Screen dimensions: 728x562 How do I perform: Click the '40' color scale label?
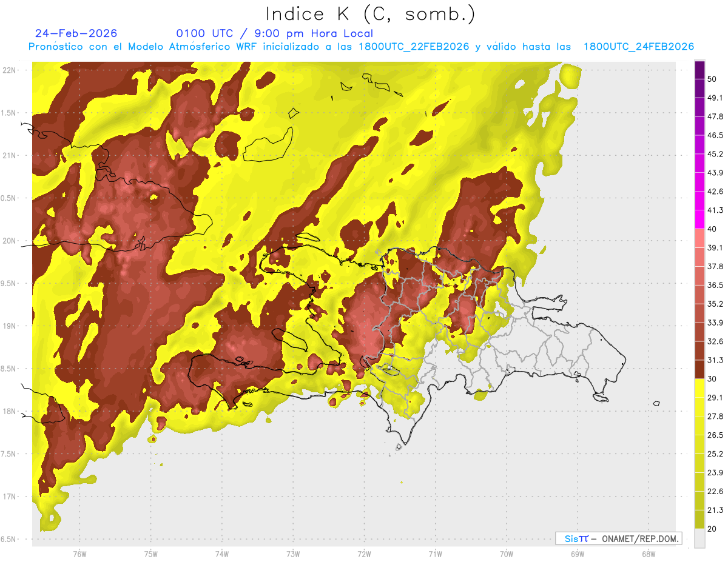point(712,229)
